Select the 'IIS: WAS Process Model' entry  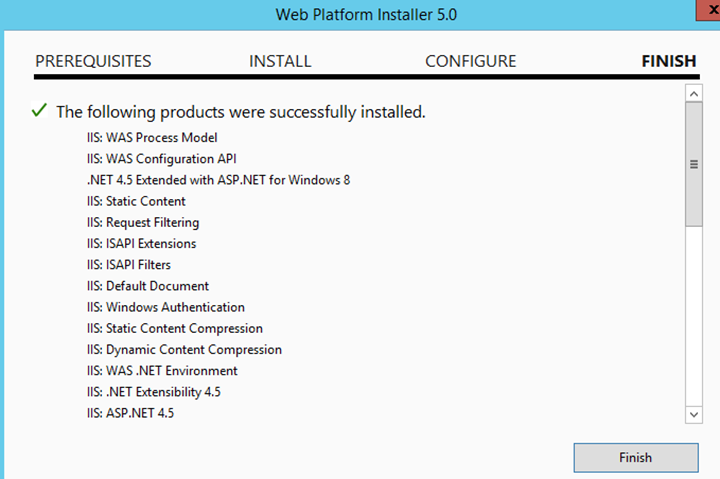click(152, 138)
